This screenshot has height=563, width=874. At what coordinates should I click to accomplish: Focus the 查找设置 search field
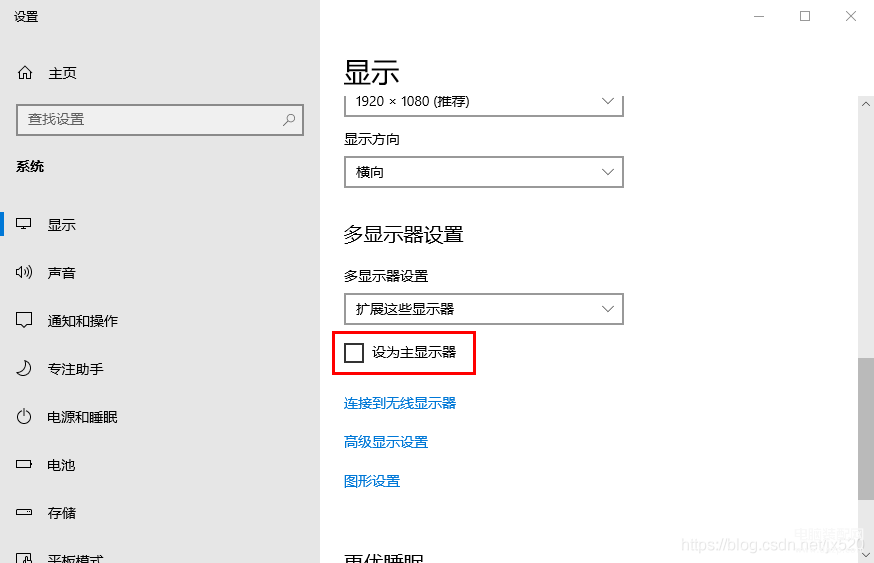click(x=159, y=120)
